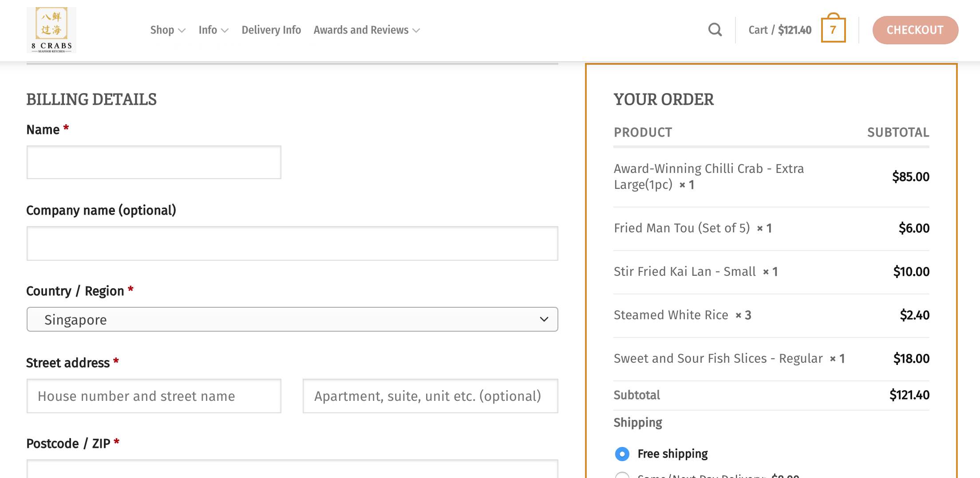Viewport: 980px width, 478px height.
Task: Click the House number and street name field
Action: (x=154, y=396)
